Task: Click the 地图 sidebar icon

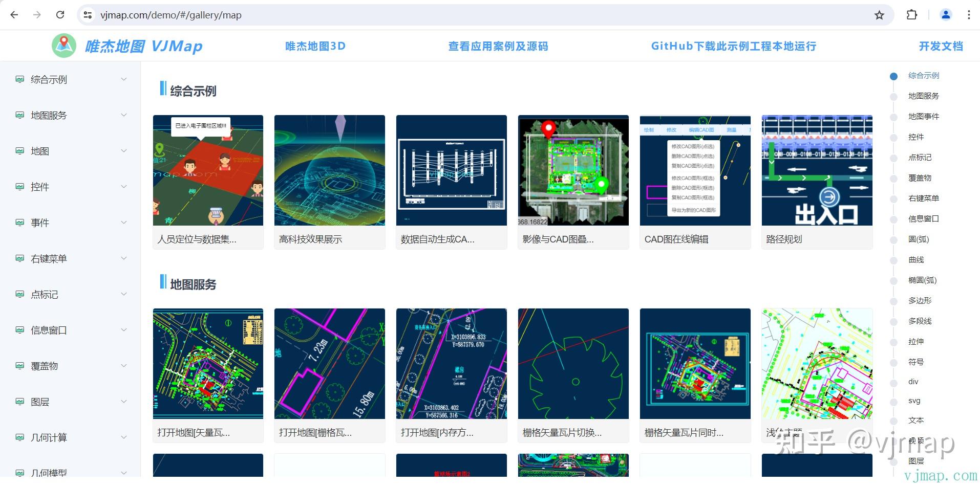Action: click(19, 150)
